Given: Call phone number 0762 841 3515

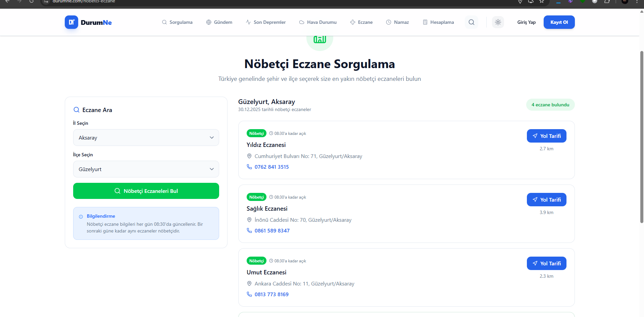Looking at the screenshot, I should 271,167.
